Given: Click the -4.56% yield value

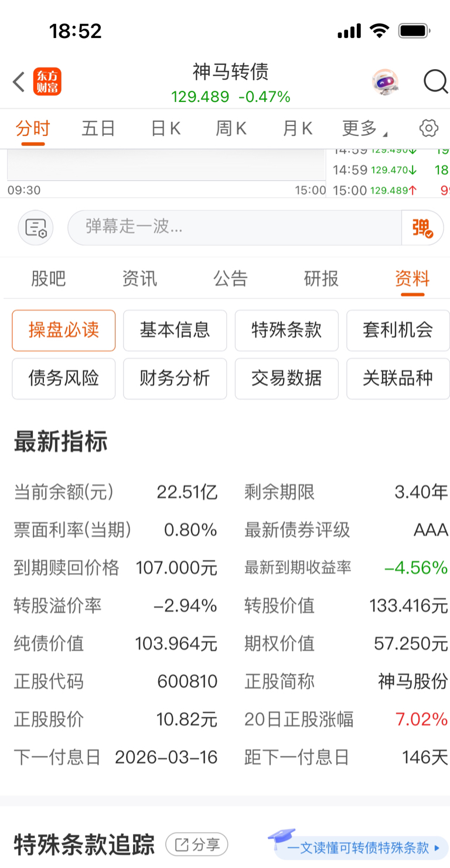Looking at the screenshot, I should 416,568.
